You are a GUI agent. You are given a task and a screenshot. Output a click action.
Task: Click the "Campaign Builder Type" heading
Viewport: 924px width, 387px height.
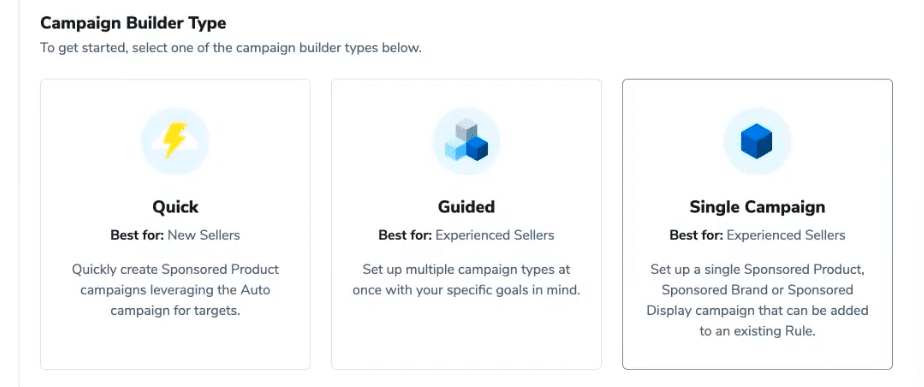(133, 24)
